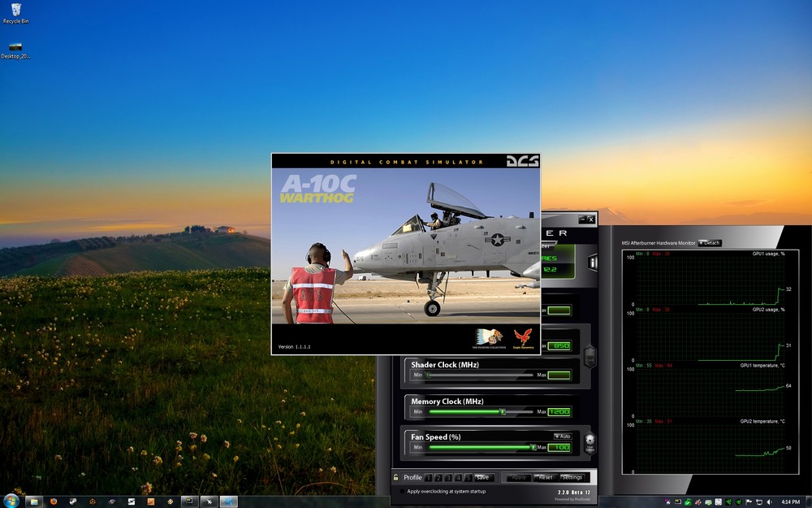The height and width of the screenshot is (508, 812).
Task: Click the Afterburner info 'i' button
Action: 592,263
